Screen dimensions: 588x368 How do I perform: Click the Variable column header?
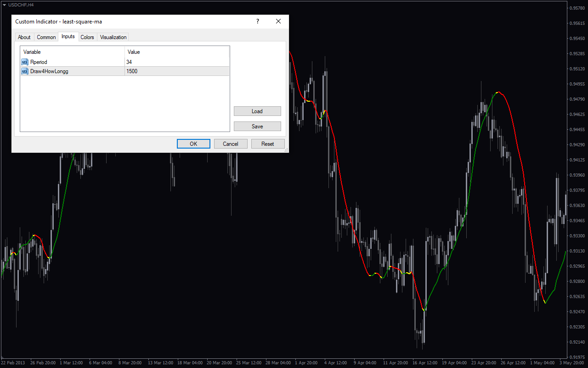pos(73,52)
